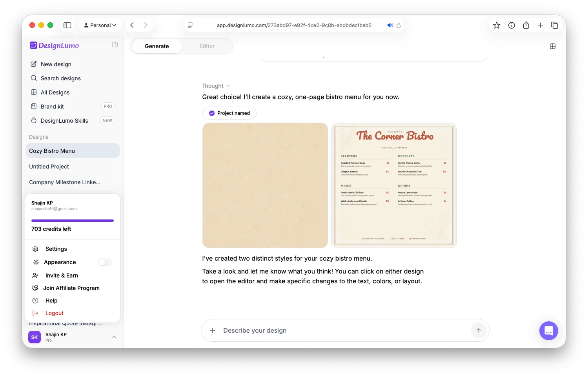Click the browser Share icon
588x377 pixels.
click(526, 25)
